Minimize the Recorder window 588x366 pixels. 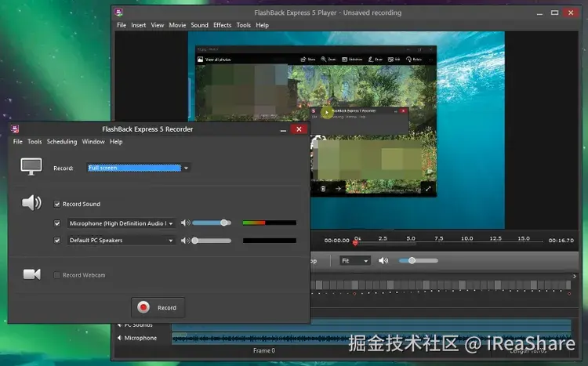(x=284, y=129)
